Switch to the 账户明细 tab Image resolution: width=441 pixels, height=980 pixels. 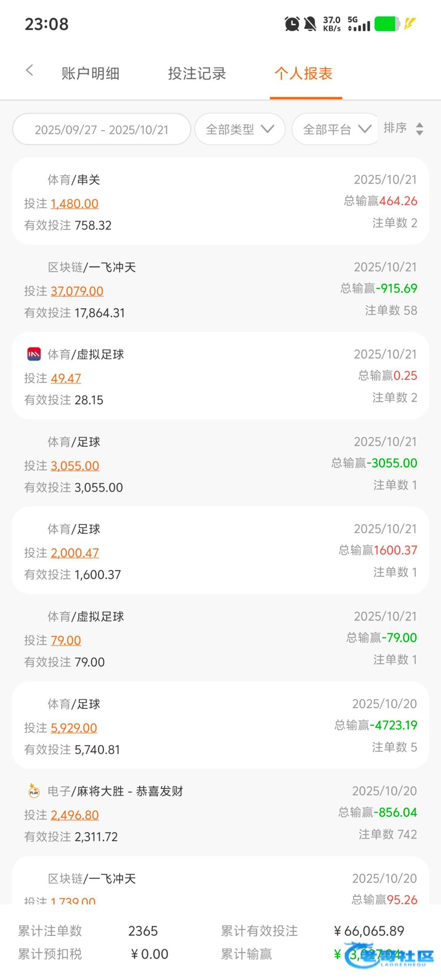point(90,74)
